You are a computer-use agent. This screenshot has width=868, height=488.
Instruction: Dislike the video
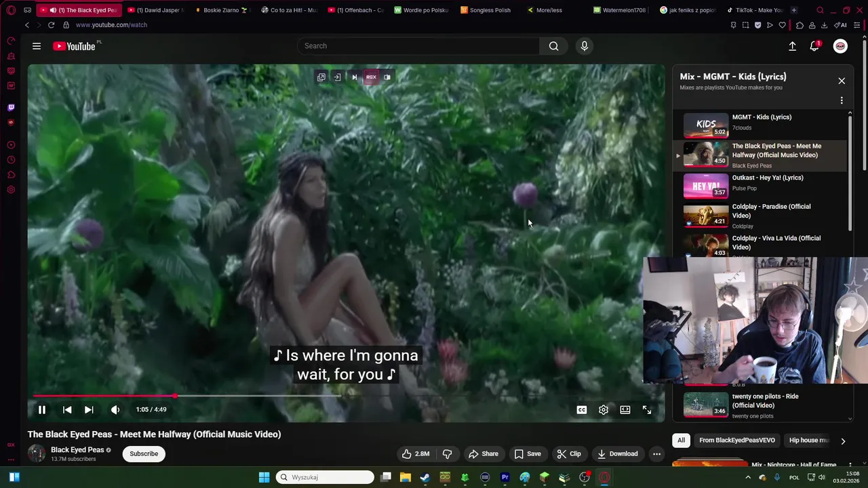click(x=448, y=454)
